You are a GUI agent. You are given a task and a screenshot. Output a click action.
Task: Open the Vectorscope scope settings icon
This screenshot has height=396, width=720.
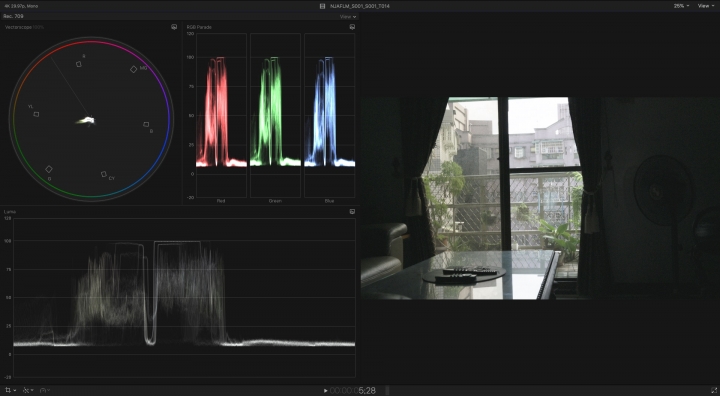174,27
